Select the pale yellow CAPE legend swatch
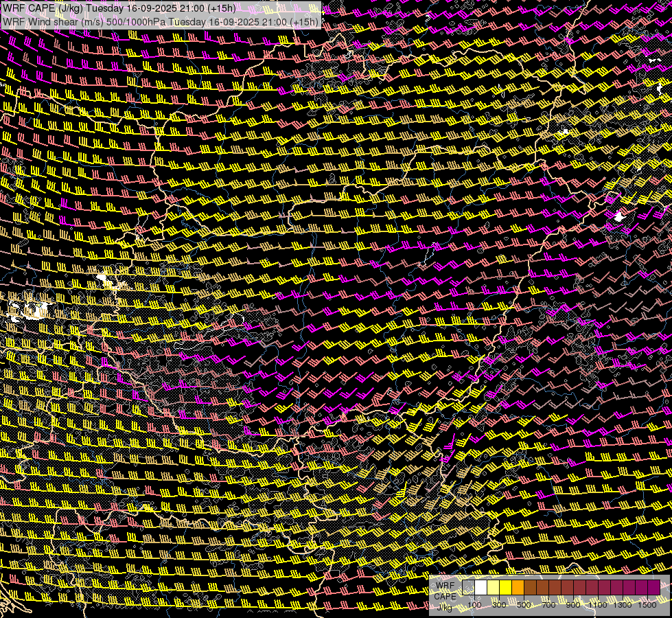Screen dimensions: 672x618 click(494, 587)
